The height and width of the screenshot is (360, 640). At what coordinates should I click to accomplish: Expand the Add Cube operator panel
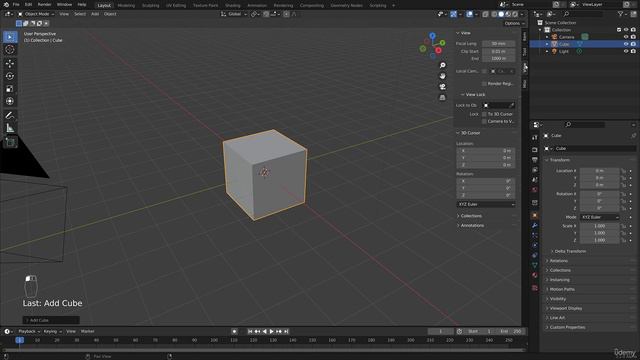51,320
